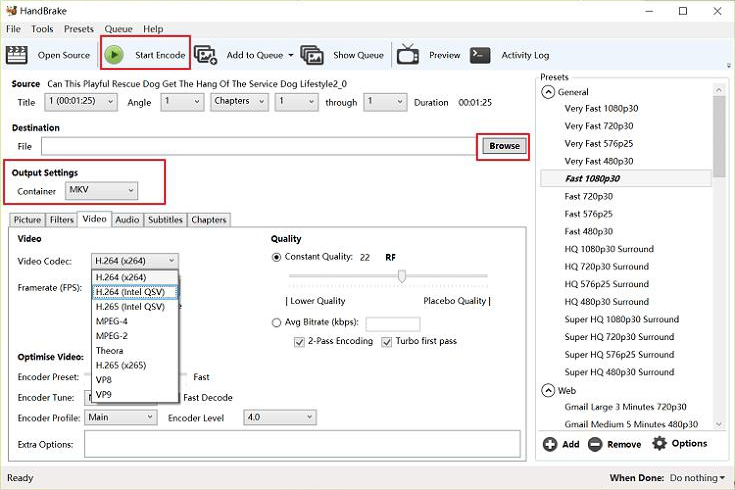Open the Show Queue icon
Image resolution: width=735 pixels, height=490 pixels.
(x=312, y=55)
